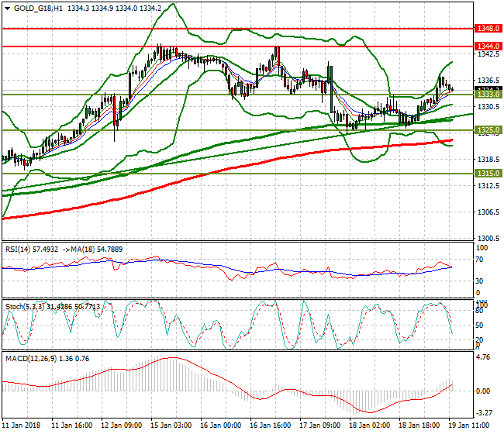Click the 1312.5 price scale value
This screenshot has height=434, width=504.
point(488,186)
